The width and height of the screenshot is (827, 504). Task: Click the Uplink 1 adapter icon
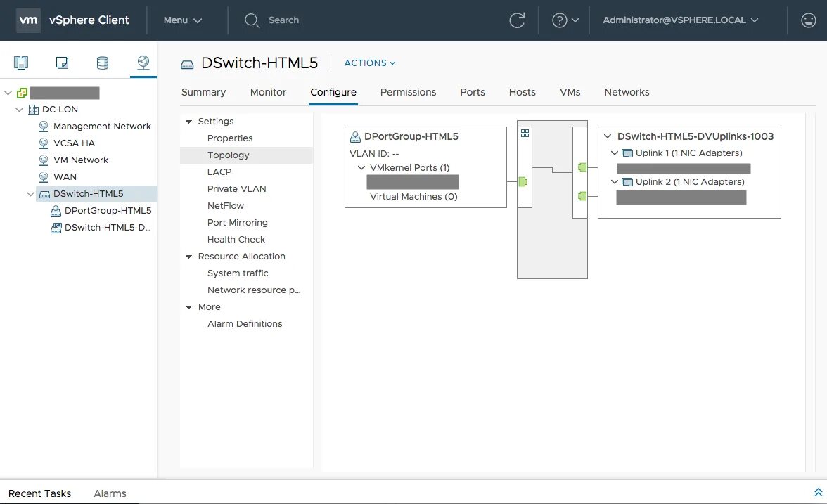point(627,153)
